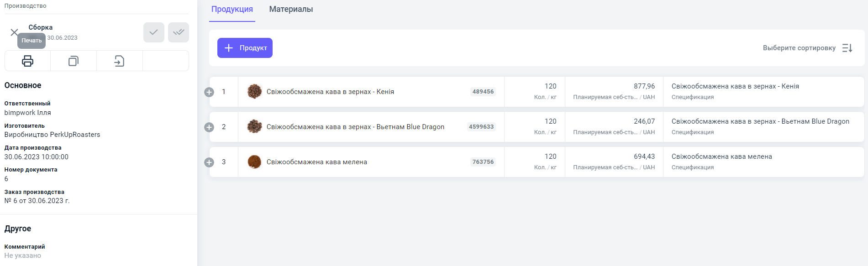The width and height of the screenshot is (868, 266).
Task: Switch to the Материалы tab
Action: [291, 9]
